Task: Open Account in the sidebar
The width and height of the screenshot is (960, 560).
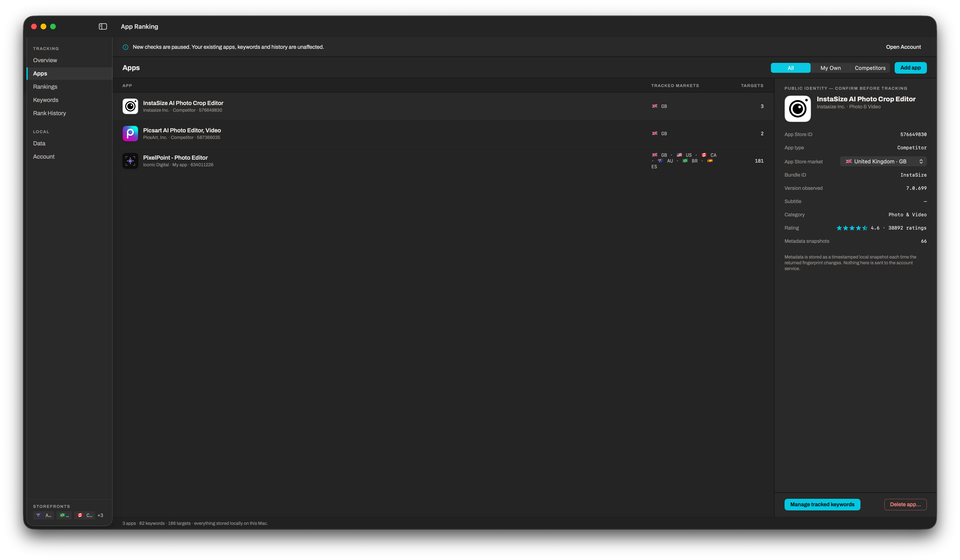Action: point(69,157)
